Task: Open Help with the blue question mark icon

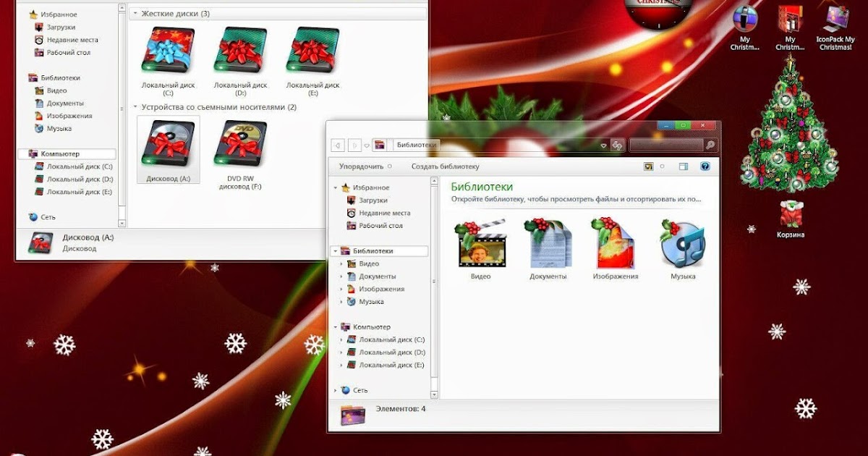Action: tap(705, 166)
